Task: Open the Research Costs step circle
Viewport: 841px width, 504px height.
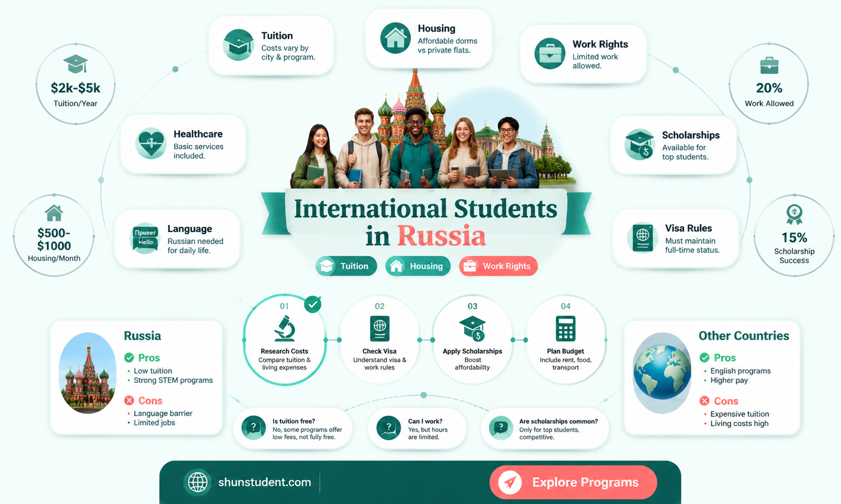Action: point(285,340)
